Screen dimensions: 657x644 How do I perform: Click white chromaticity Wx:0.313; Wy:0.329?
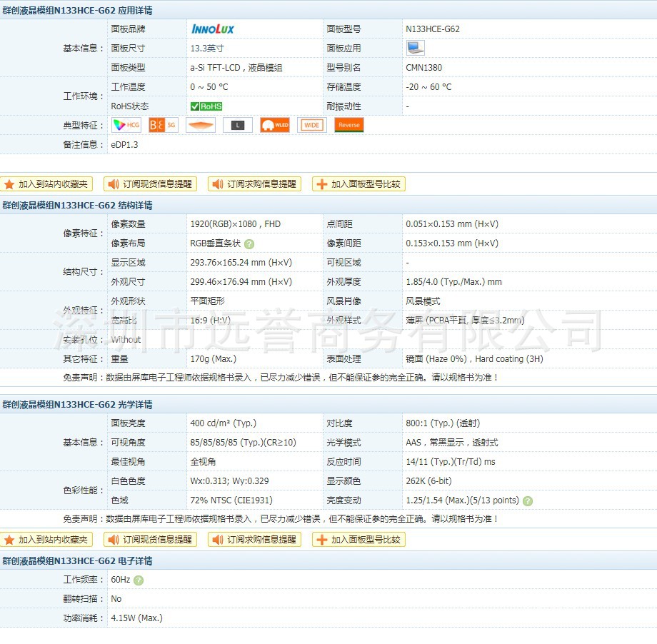[230, 481]
